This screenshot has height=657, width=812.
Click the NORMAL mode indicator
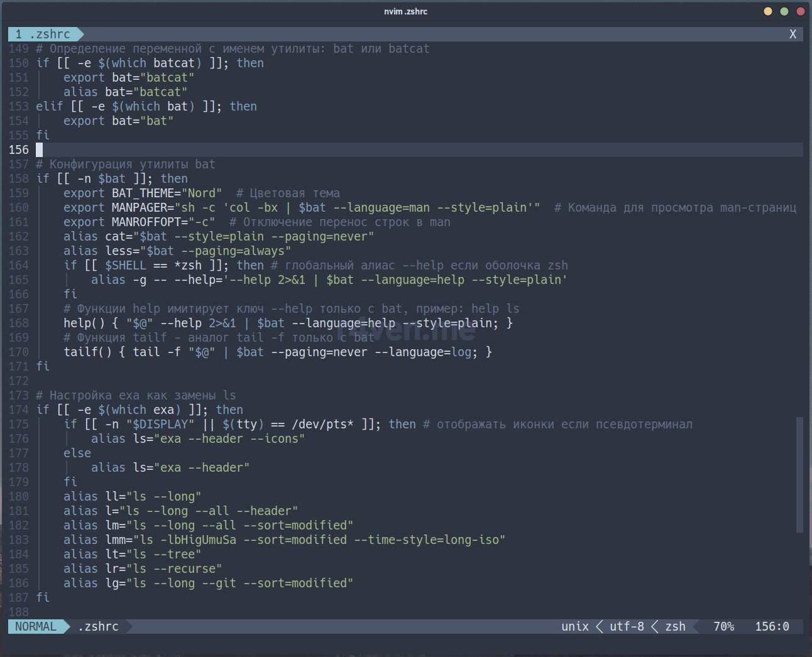coord(36,626)
